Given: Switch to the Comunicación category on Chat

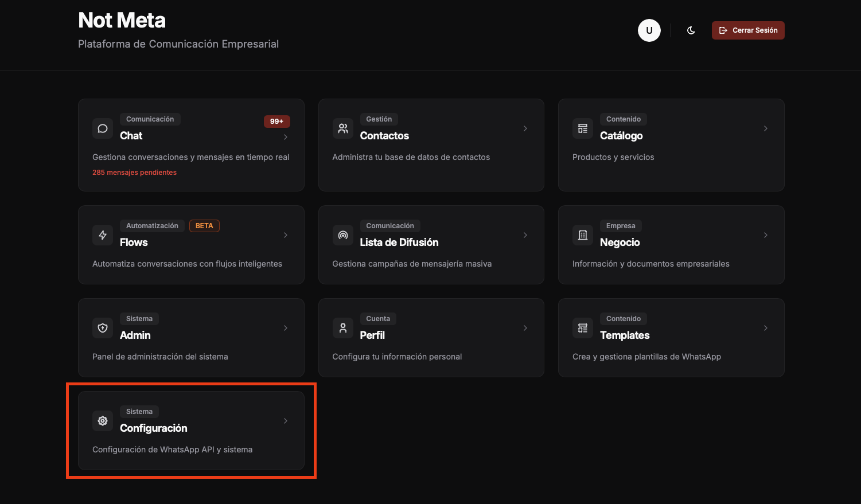Looking at the screenshot, I should coord(150,119).
